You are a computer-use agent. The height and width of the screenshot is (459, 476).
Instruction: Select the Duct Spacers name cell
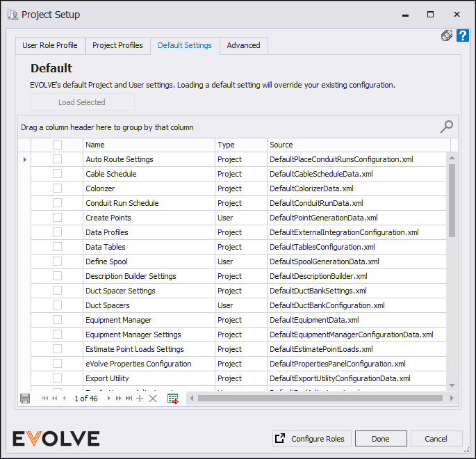click(x=149, y=305)
